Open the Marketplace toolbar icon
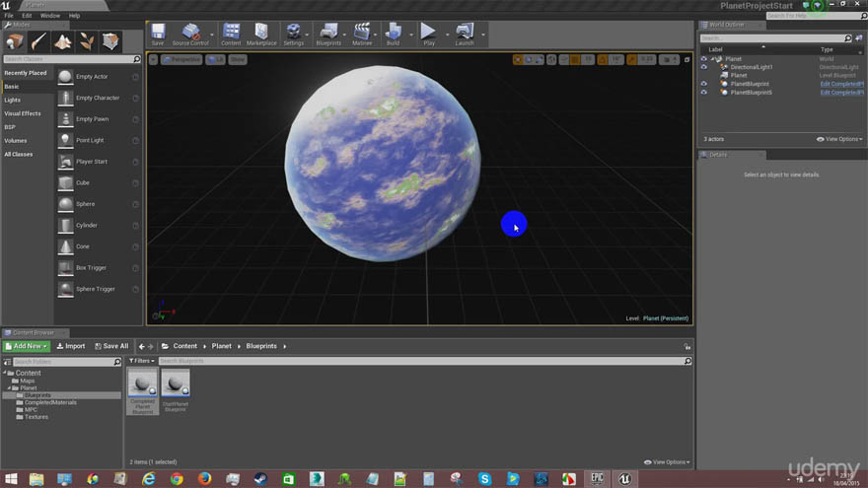The width and height of the screenshot is (868, 488). [x=261, y=34]
